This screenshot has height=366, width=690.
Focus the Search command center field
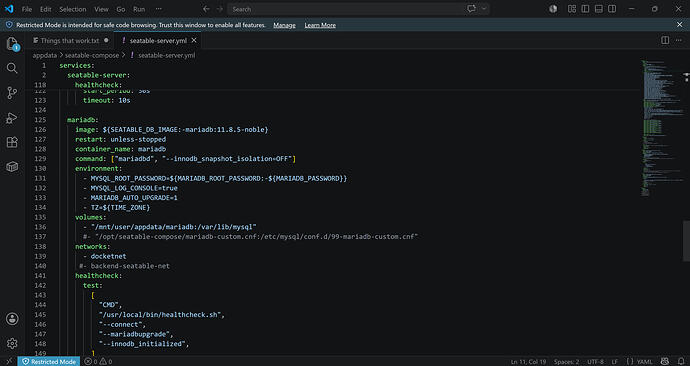tap(358, 9)
